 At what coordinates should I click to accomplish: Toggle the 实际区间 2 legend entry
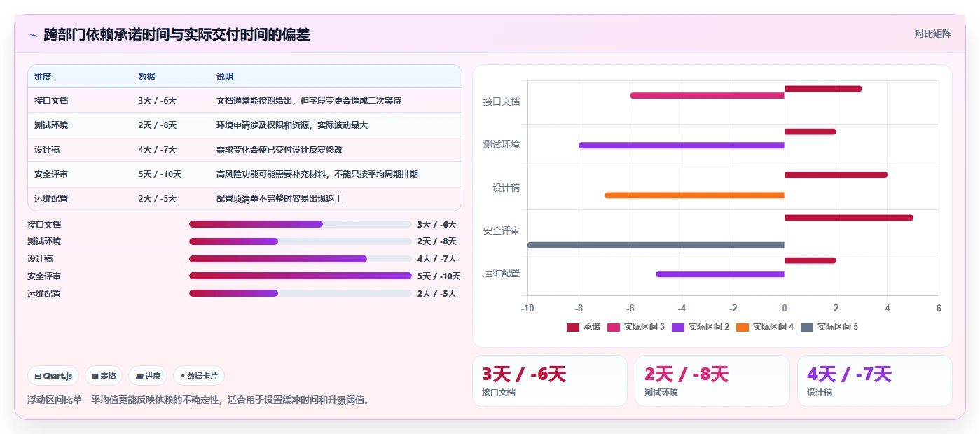coord(700,327)
